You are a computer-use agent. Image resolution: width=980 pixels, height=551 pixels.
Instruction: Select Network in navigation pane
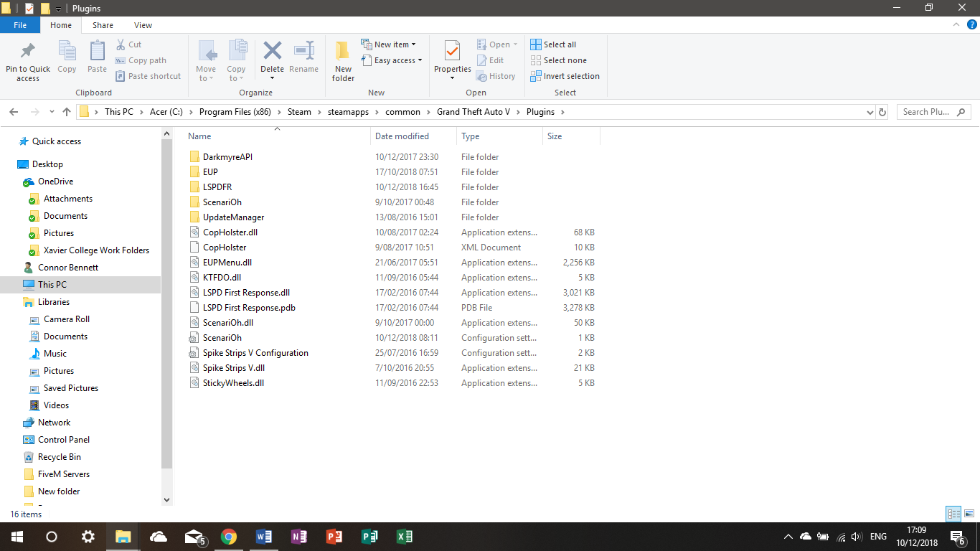[54, 423]
